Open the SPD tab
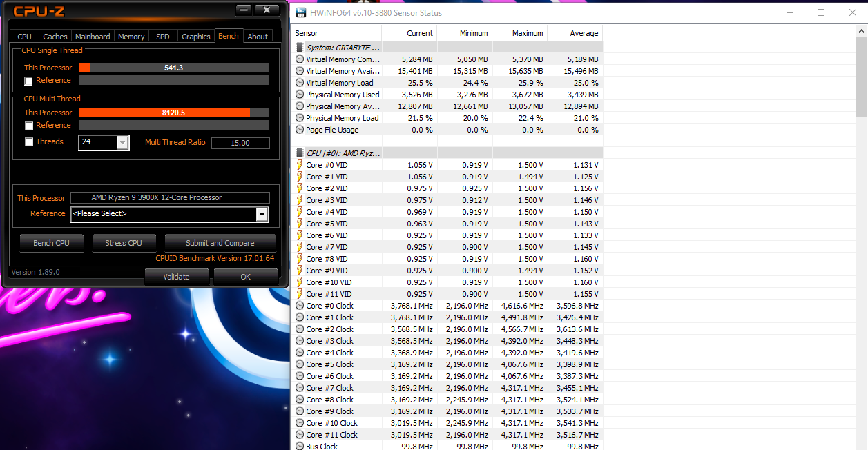The width and height of the screenshot is (868, 450). click(163, 37)
